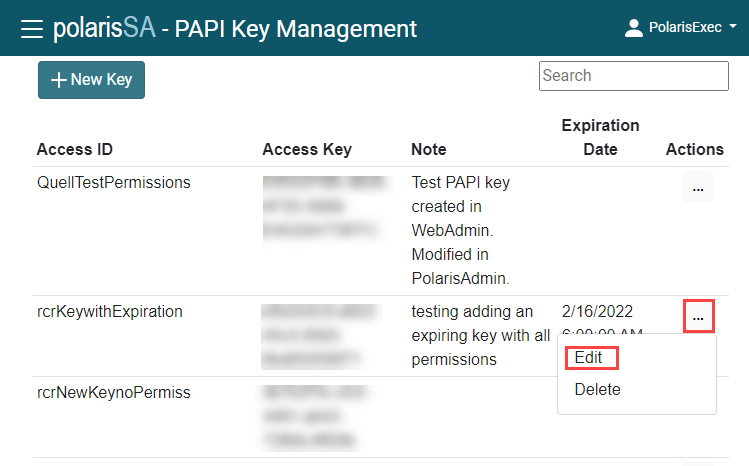Screen dimensions: 749x466
Task: Toggle actions ellipsis for rcrKeywithExpiration
Action: coord(698,316)
